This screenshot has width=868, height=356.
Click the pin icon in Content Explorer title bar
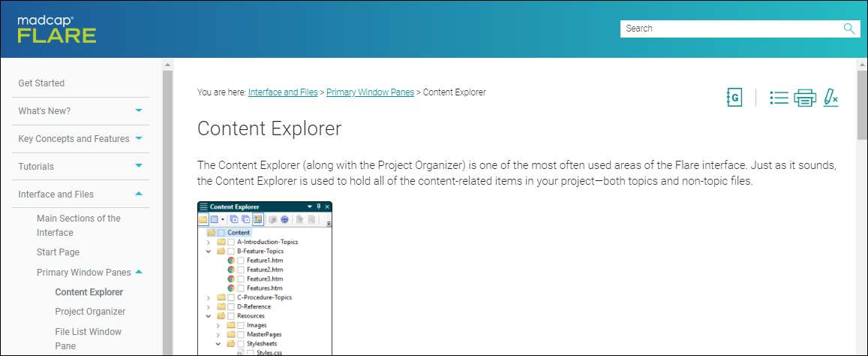318,207
